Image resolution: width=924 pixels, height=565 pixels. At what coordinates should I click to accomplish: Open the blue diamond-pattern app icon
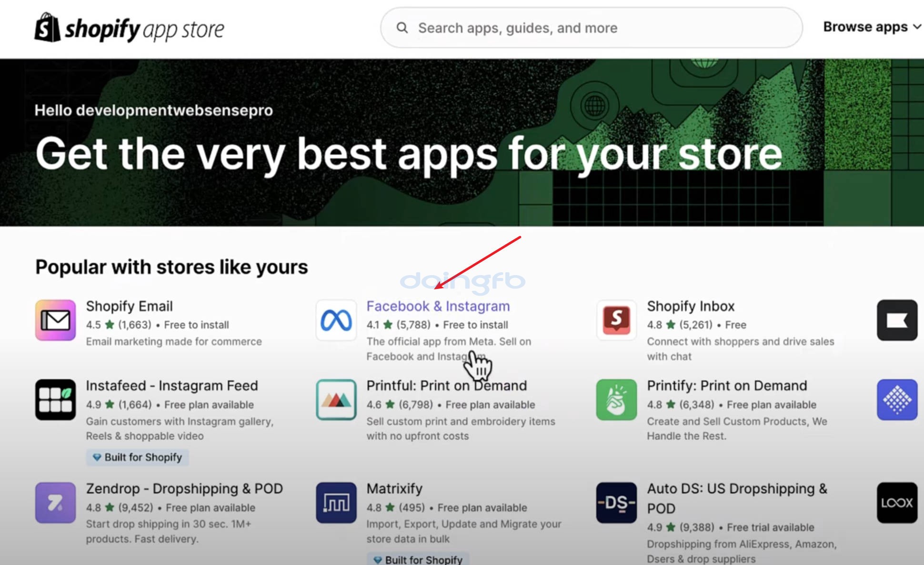tap(897, 399)
